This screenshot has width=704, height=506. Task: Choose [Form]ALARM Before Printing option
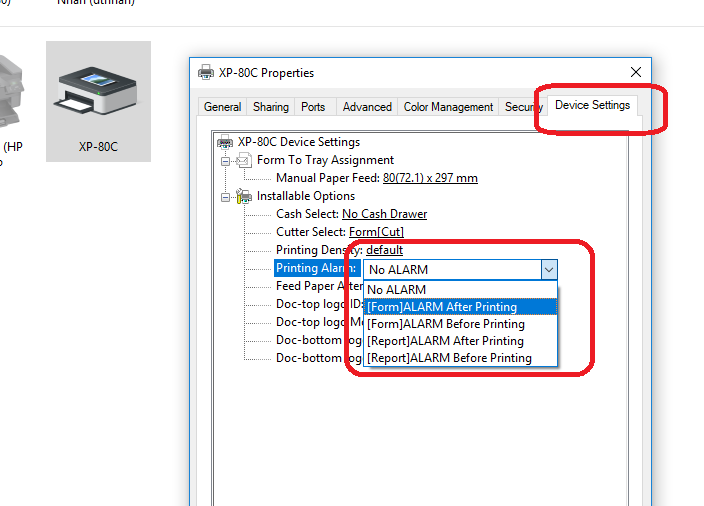coord(460,324)
